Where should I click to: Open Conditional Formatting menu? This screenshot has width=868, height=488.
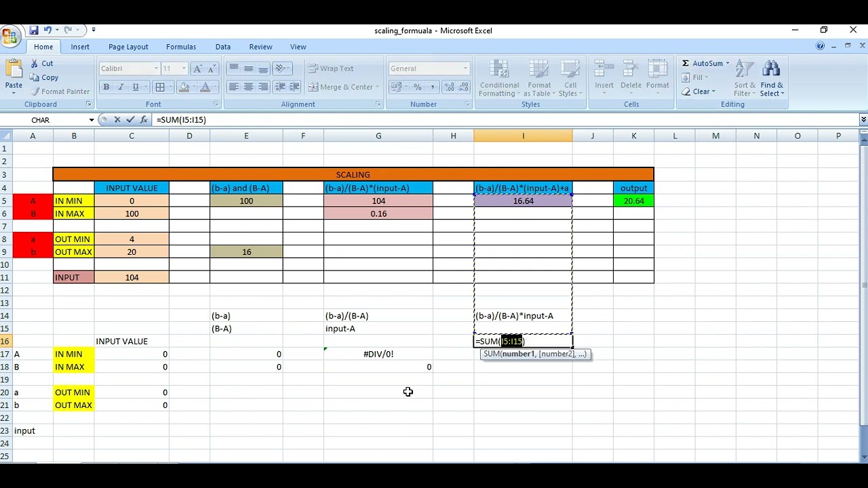point(500,79)
